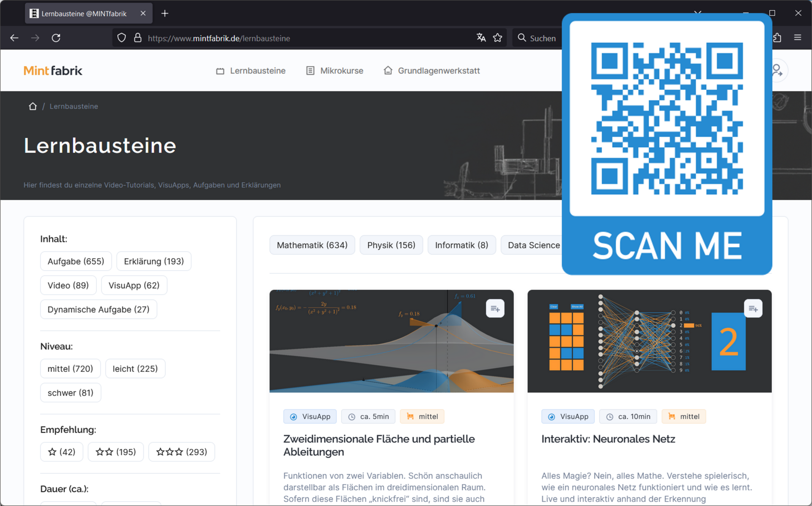Click the SCAN ME QR code overlay

[x=667, y=144]
